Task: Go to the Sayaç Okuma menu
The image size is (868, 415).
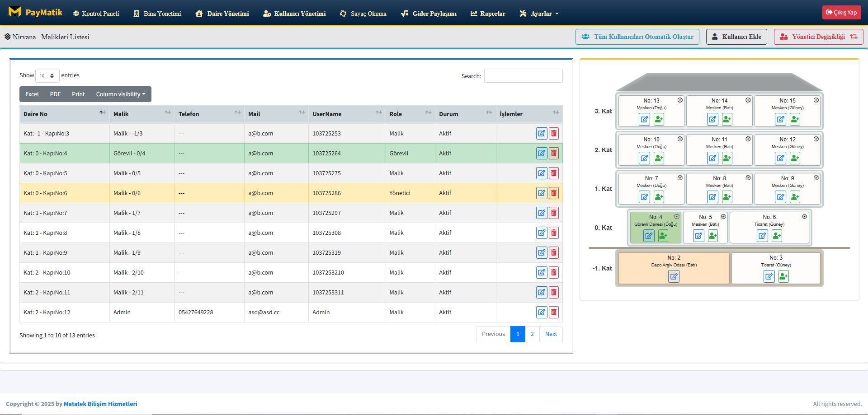Action: pos(363,14)
